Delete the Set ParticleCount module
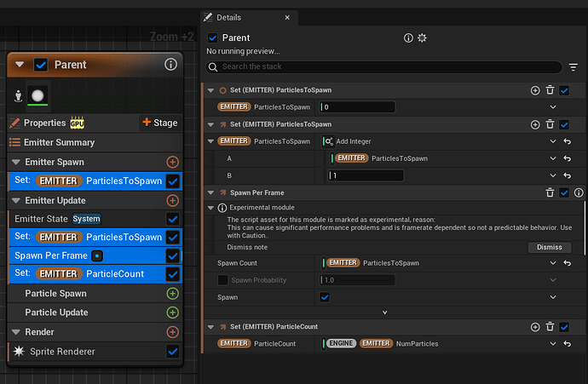 [550, 327]
